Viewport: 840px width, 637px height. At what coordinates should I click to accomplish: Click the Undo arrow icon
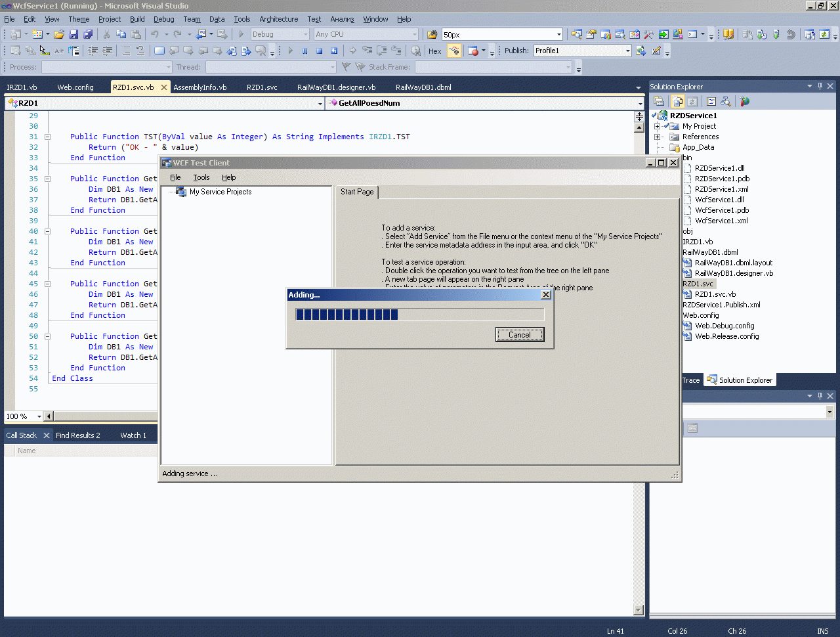pyautogui.click(x=154, y=34)
